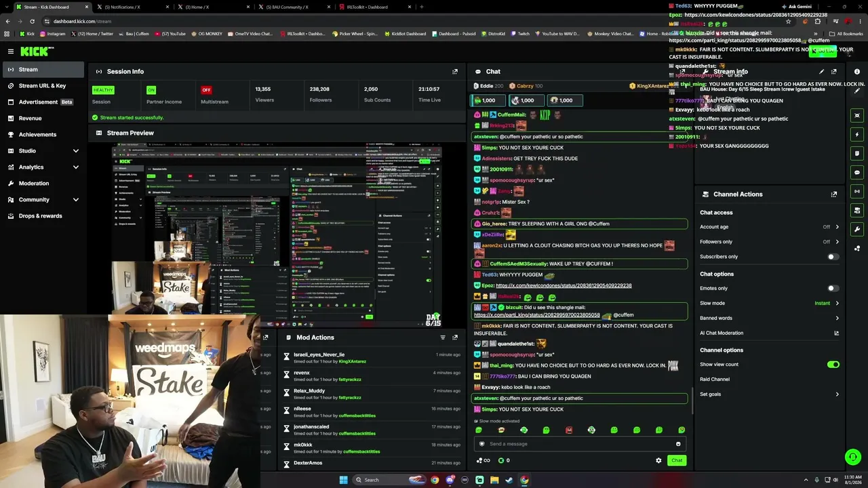The width and height of the screenshot is (868, 488).
Task: Click the wrench icon in the right rail
Action: 857,229
